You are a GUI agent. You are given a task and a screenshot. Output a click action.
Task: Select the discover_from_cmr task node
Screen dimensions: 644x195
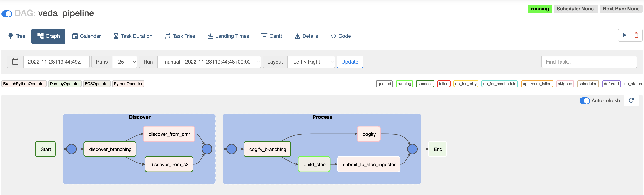point(169,134)
